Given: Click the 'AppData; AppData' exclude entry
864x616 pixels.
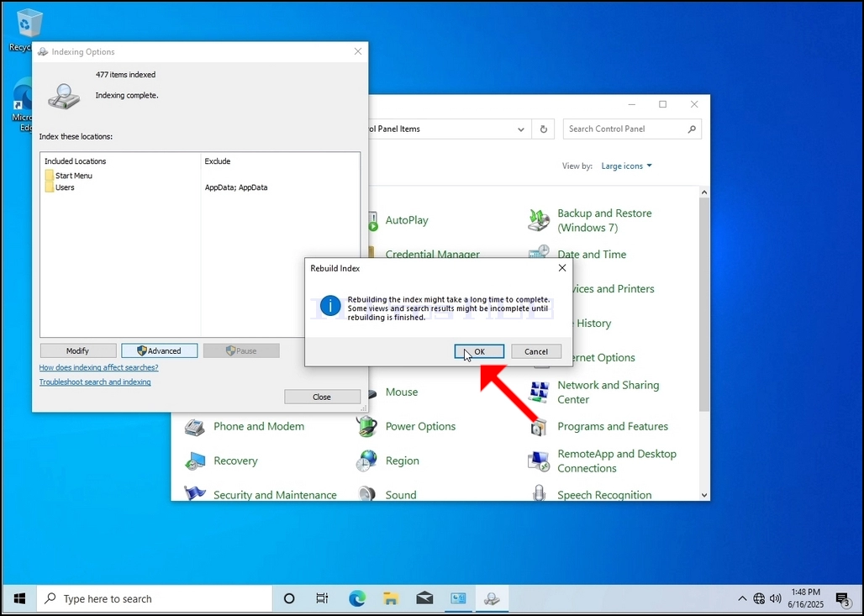Looking at the screenshot, I should pyautogui.click(x=236, y=187).
